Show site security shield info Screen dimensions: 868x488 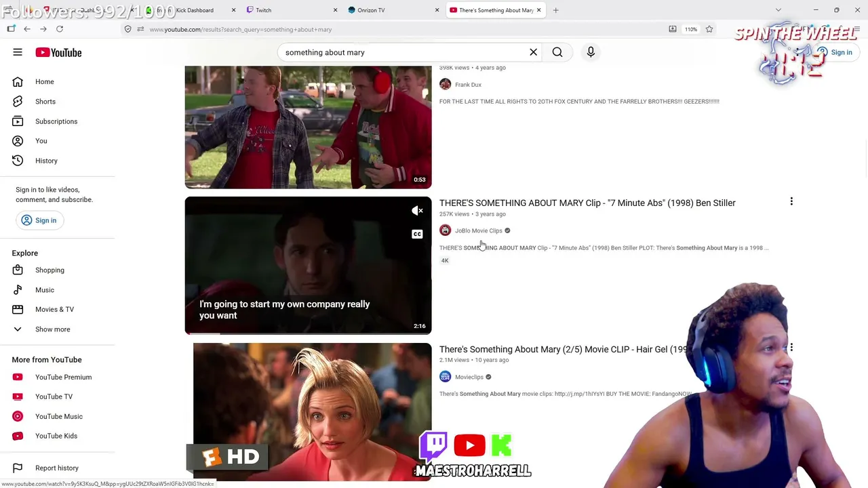[127, 29]
